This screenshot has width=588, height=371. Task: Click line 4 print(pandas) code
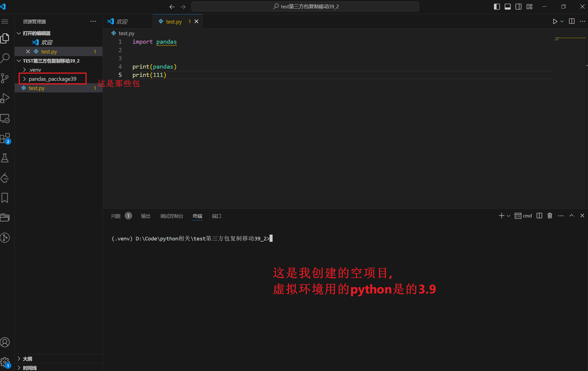(x=154, y=67)
